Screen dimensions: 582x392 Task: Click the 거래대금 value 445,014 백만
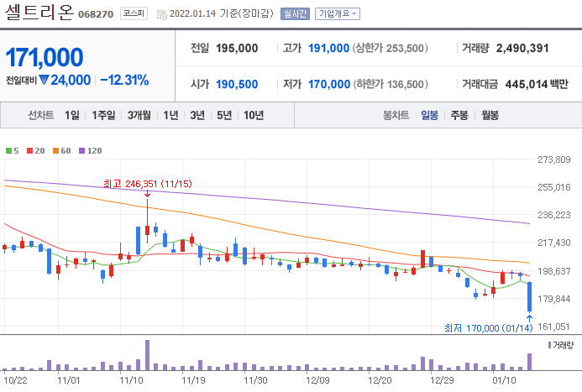click(537, 84)
